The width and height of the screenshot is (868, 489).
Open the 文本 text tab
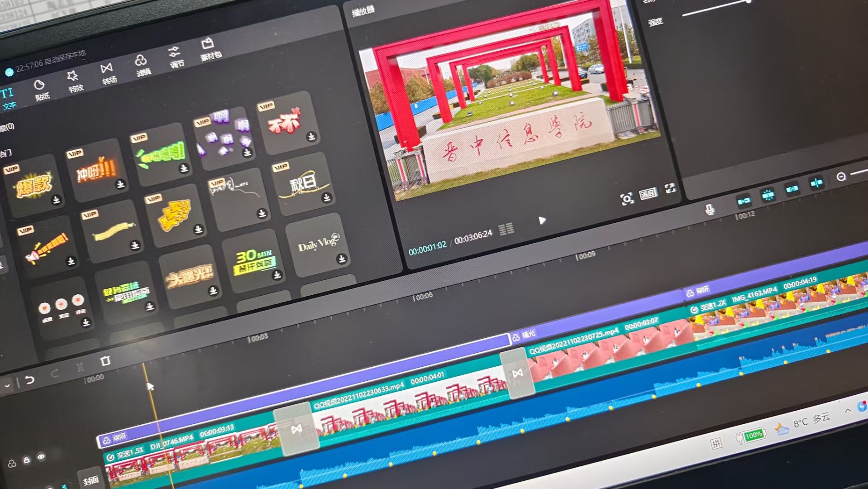[x=8, y=99]
